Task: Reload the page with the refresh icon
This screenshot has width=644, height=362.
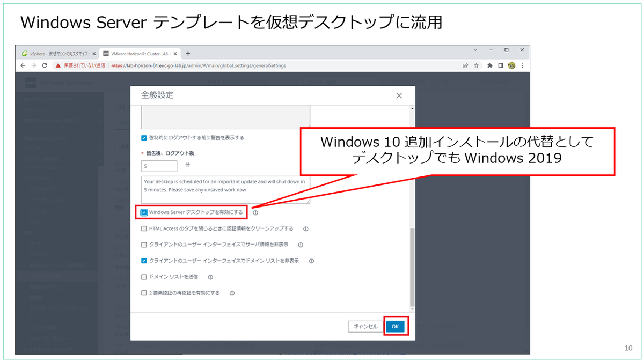Action: [45, 65]
